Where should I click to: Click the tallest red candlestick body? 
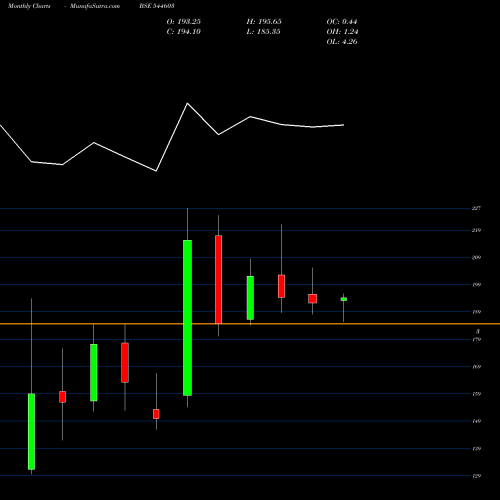click(x=218, y=279)
